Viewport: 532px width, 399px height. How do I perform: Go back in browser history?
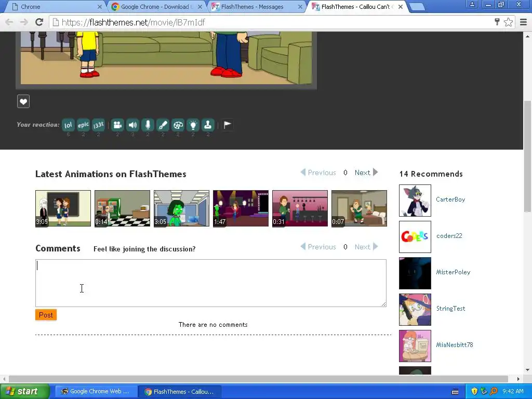pos(9,22)
